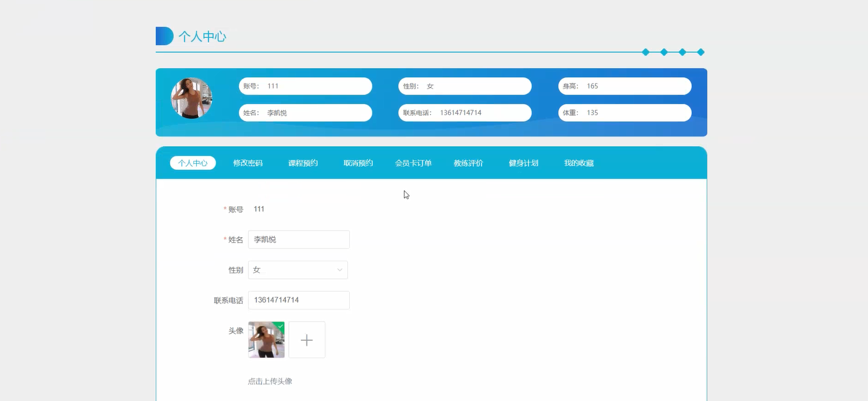Click the 身高 165 field in banner
The image size is (868, 401).
click(x=625, y=86)
